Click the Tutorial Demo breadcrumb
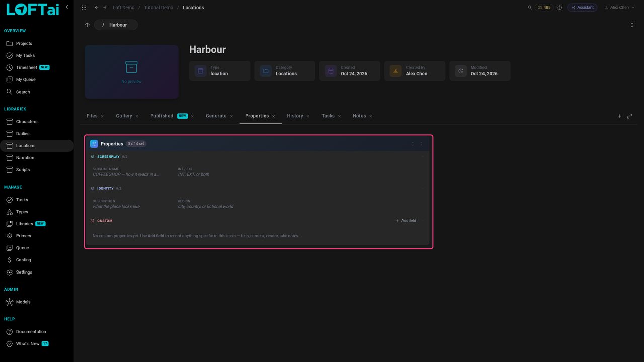 158,8
